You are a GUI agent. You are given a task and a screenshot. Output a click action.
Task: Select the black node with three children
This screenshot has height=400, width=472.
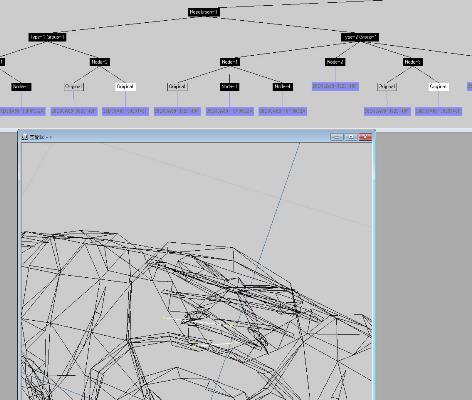click(x=230, y=62)
